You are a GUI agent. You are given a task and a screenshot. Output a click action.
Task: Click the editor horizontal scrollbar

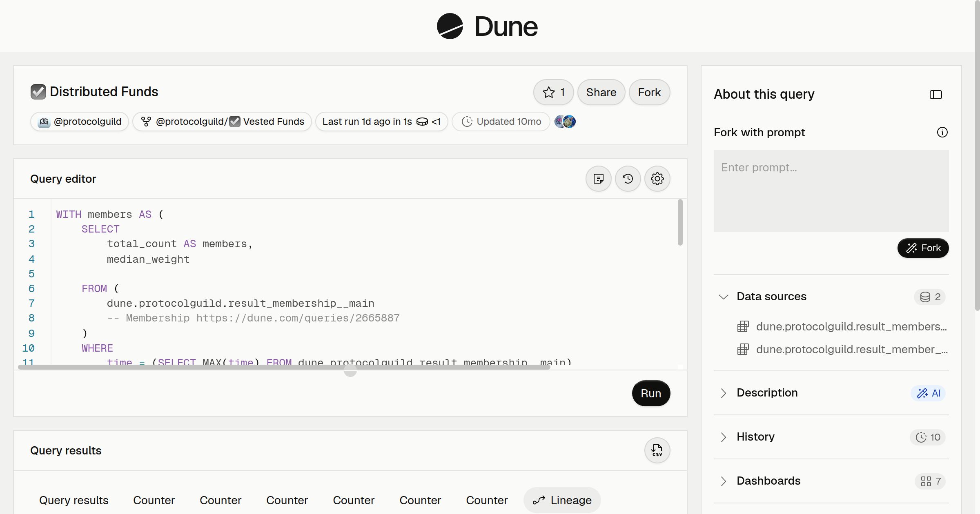[284, 367]
